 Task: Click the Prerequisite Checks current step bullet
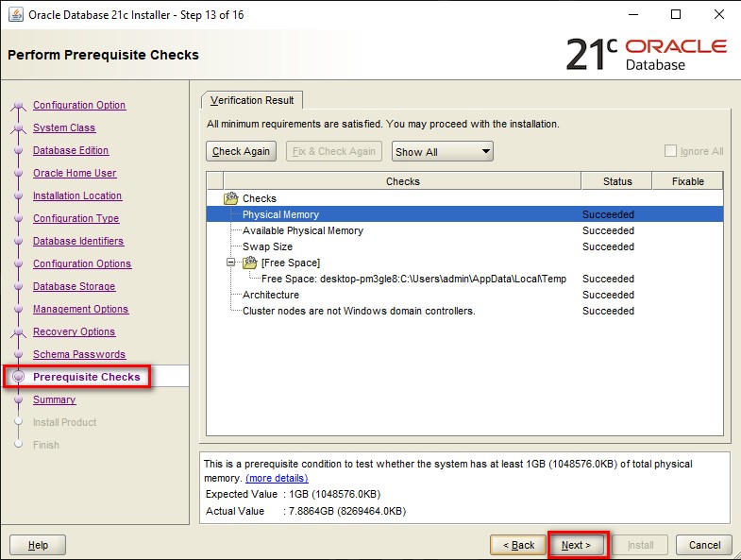[19, 377]
